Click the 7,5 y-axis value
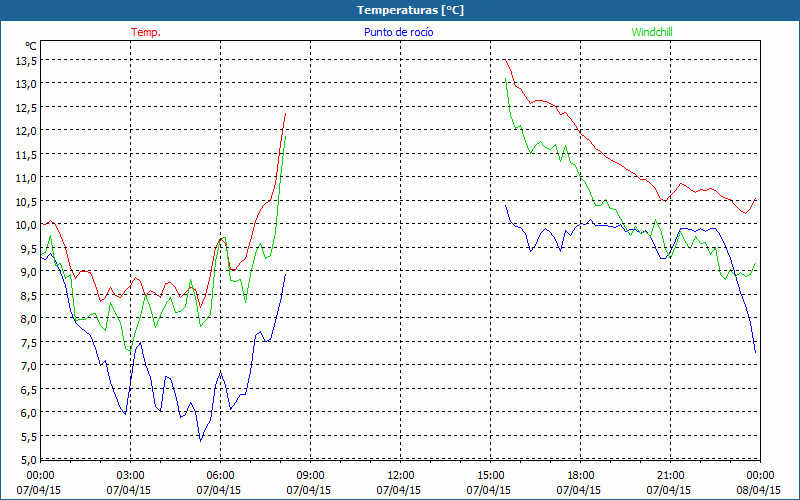This screenshot has height=500, width=800. click(x=29, y=343)
